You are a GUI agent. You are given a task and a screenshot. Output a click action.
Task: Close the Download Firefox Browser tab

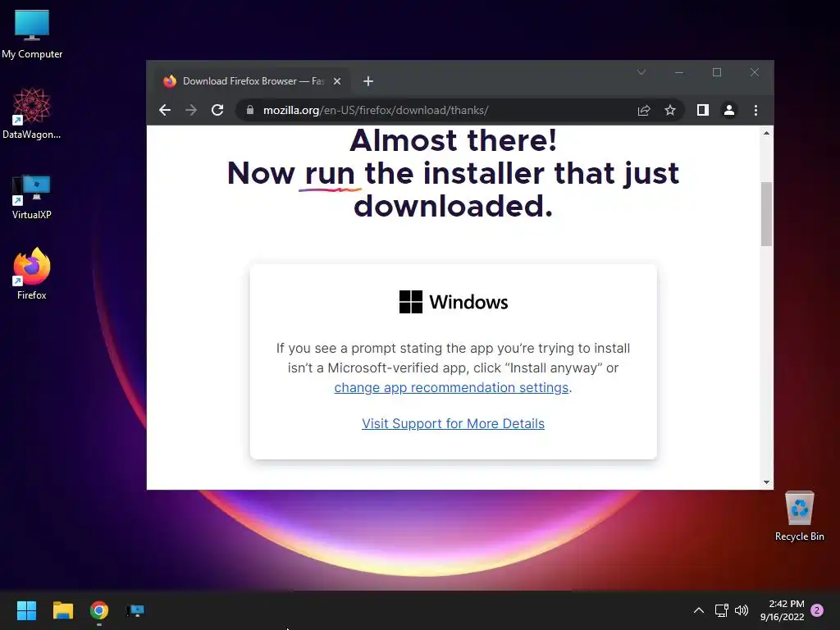(337, 81)
